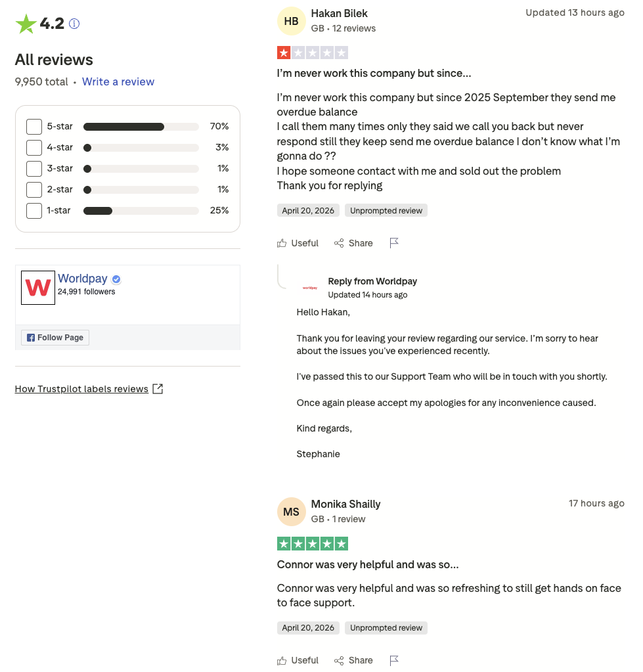Click the external link icon beside Trustpilot labels
Image resolution: width=643 pixels, height=672 pixels.
pos(158,389)
